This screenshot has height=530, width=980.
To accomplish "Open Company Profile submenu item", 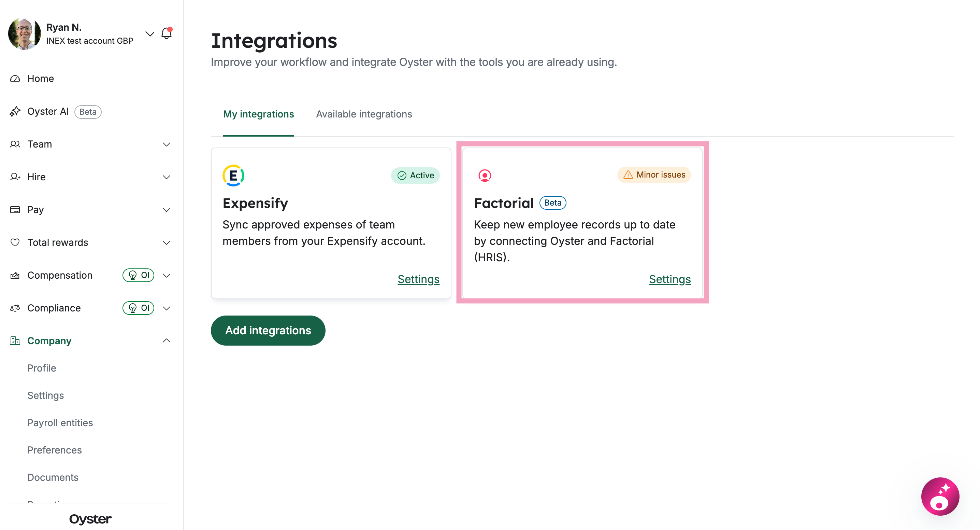I will point(42,368).
